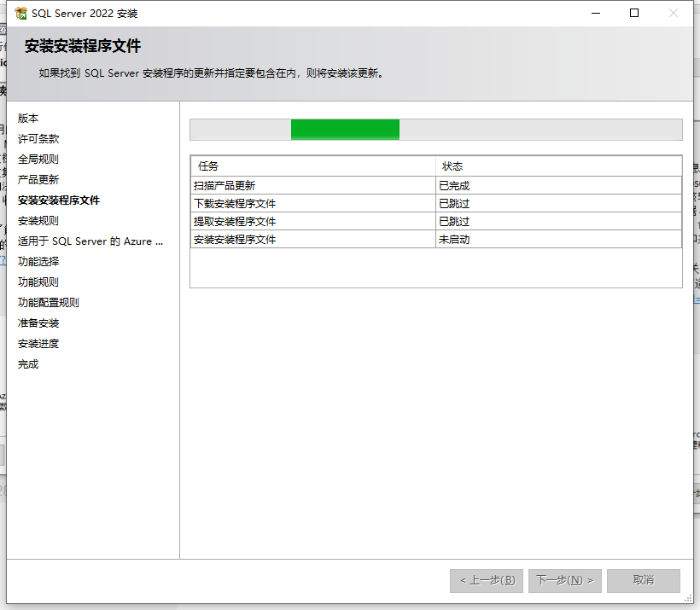Select the 全局规则 step in sidebar
The height and width of the screenshot is (610, 700).
pyautogui.click(x=38, y=160)
